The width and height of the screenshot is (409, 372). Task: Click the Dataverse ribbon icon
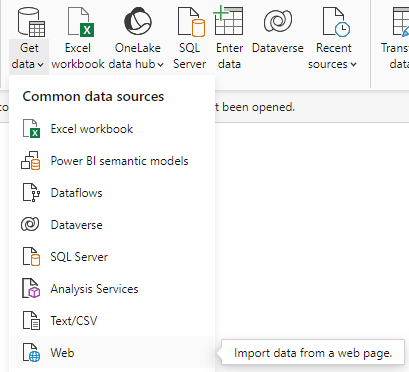[x=278, y=21]
